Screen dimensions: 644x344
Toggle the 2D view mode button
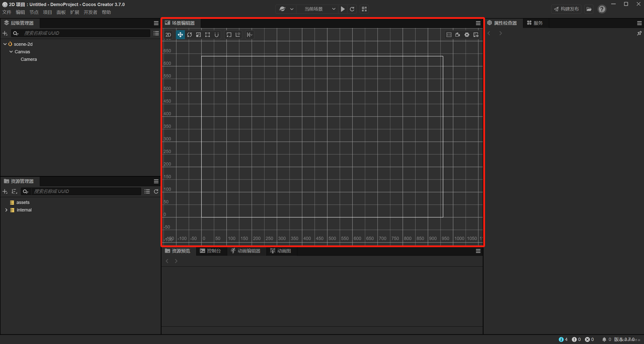(168, 35)
